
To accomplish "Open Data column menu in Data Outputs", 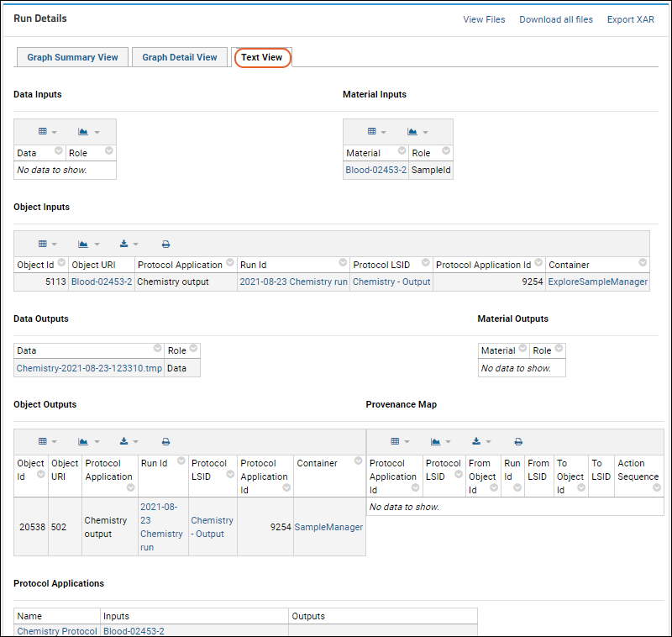I will [158, 348].
